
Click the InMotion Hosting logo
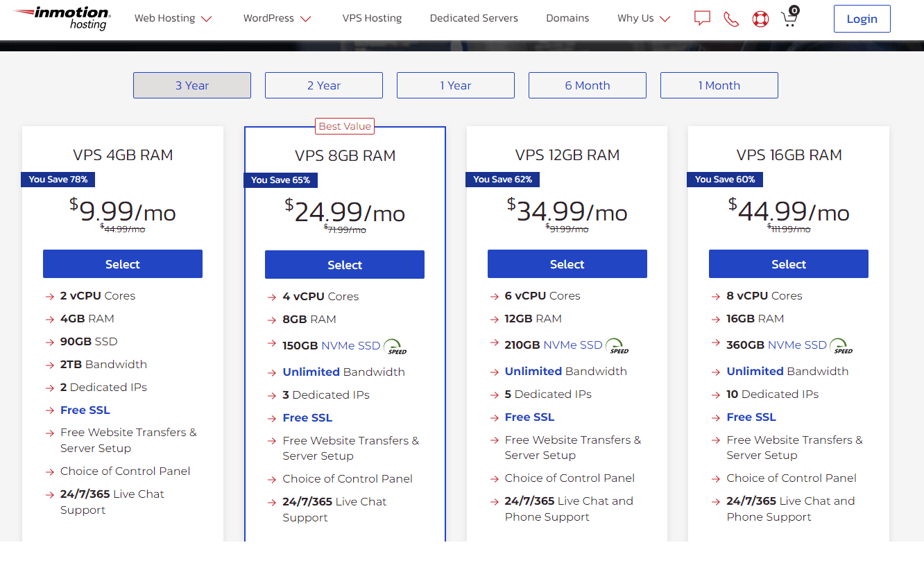pos(61,19)
